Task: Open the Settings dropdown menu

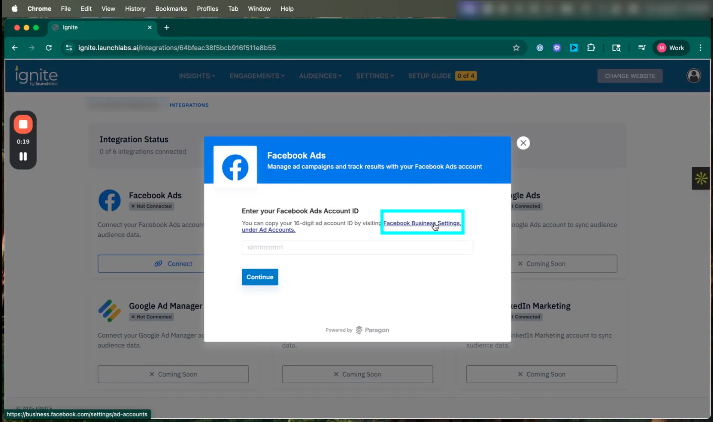Action: pyautogui.click(x=375, y=76)
